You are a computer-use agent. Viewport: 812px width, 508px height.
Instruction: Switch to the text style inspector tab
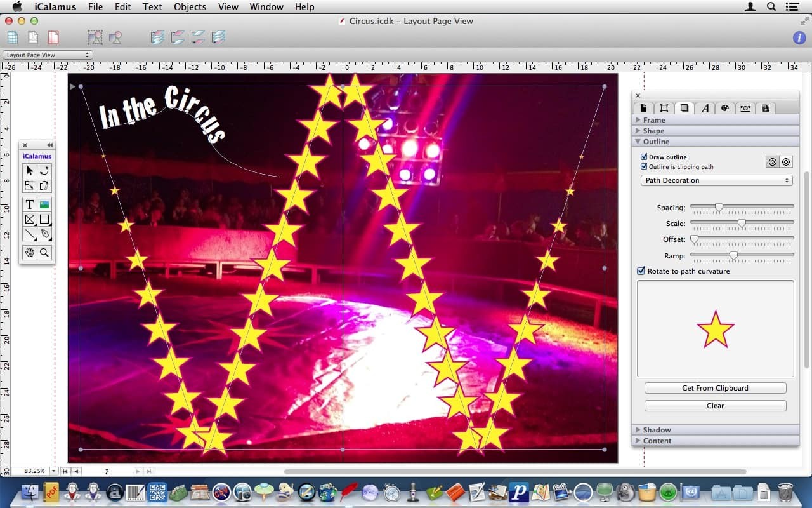705,108
